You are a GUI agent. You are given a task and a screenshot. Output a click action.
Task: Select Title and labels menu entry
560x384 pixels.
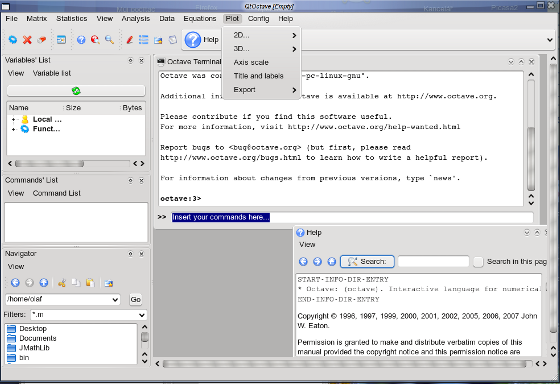[x=261, y=76]
